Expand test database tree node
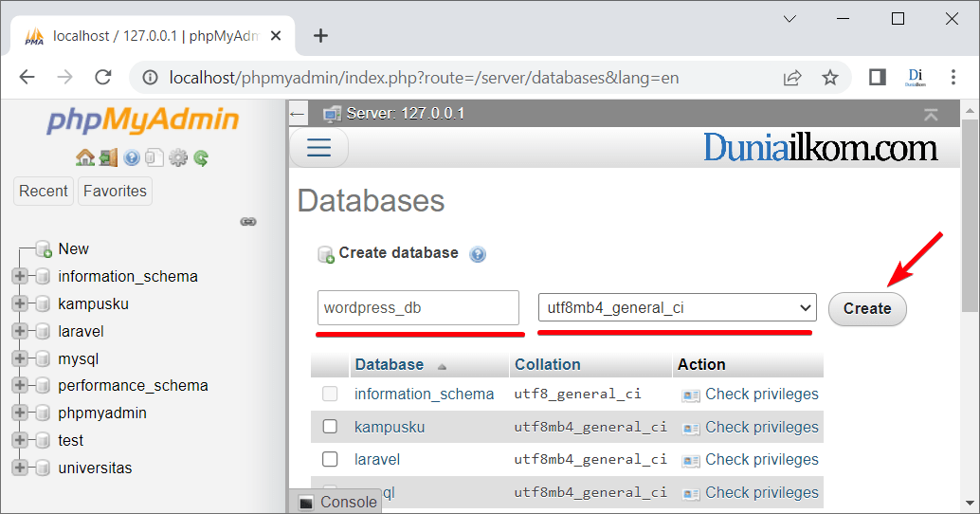The height and width of the screenshot is (514, 980). (19, 440)
